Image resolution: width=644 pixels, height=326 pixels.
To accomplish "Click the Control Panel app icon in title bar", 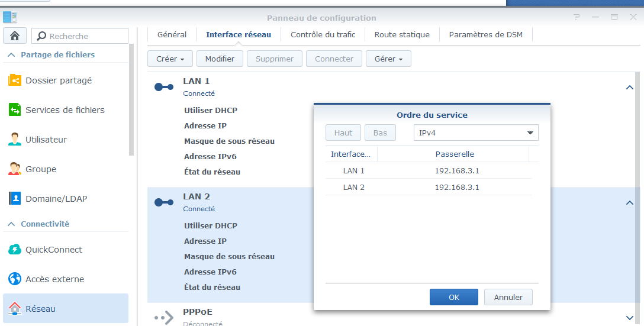I will [10, 17].
